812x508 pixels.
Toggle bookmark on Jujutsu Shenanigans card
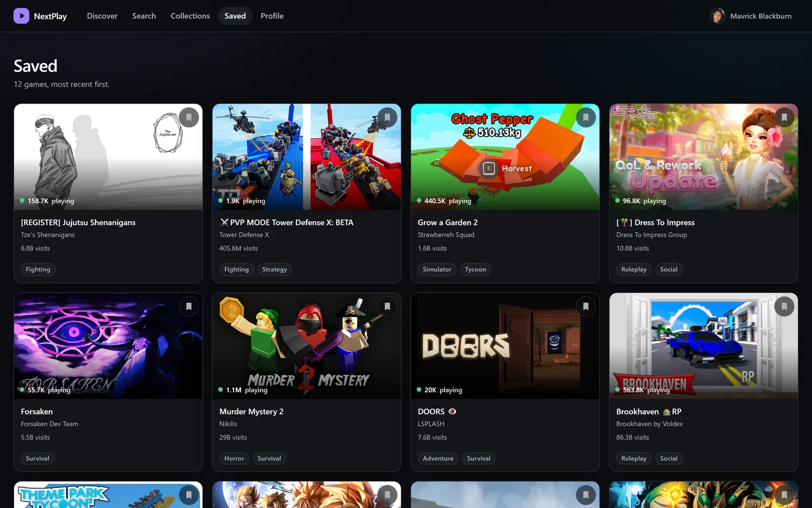click(189, 117)
